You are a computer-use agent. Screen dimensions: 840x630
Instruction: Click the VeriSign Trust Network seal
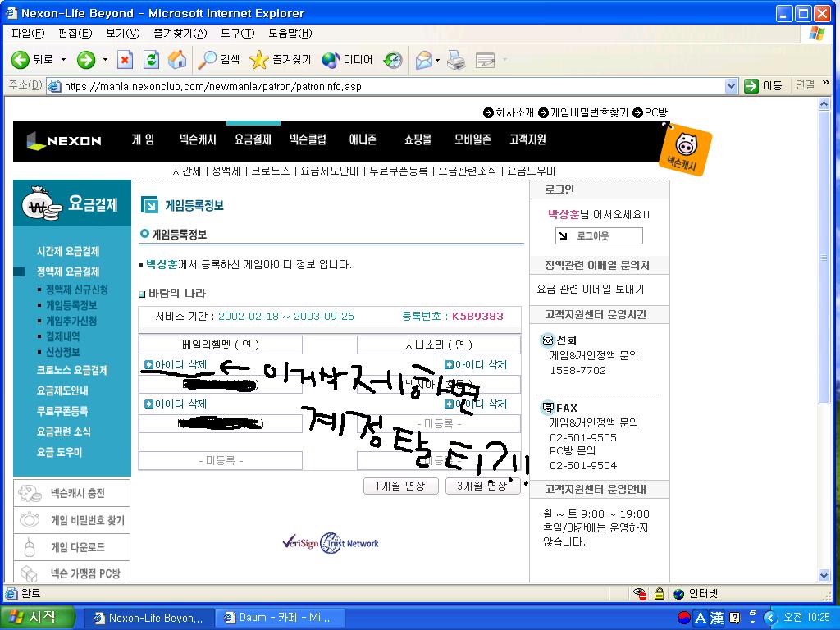[331, 543]
